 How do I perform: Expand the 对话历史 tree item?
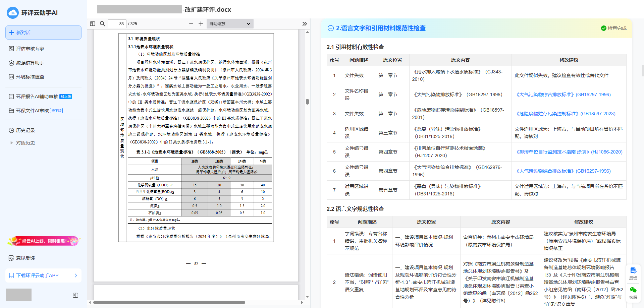(x=12, y=143)
